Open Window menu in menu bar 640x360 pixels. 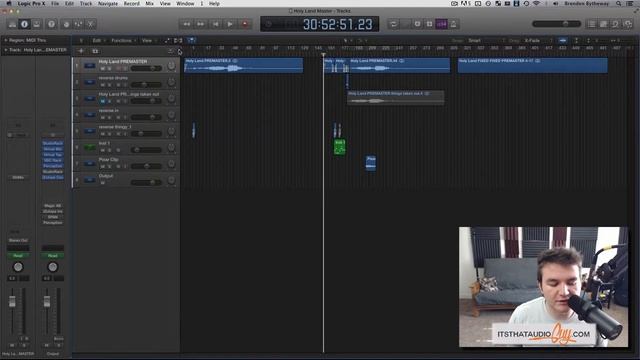click(x=185, y=3)
